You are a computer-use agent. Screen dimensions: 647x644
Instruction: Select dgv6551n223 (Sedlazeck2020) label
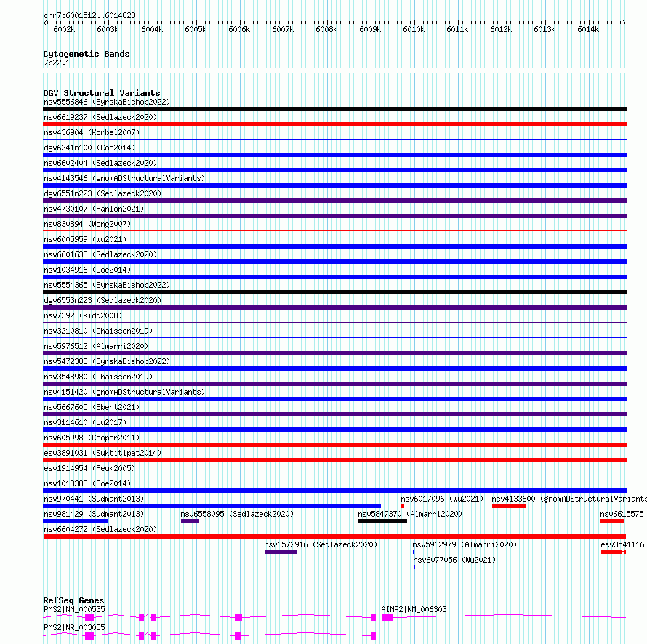click(x=103, y=193)
